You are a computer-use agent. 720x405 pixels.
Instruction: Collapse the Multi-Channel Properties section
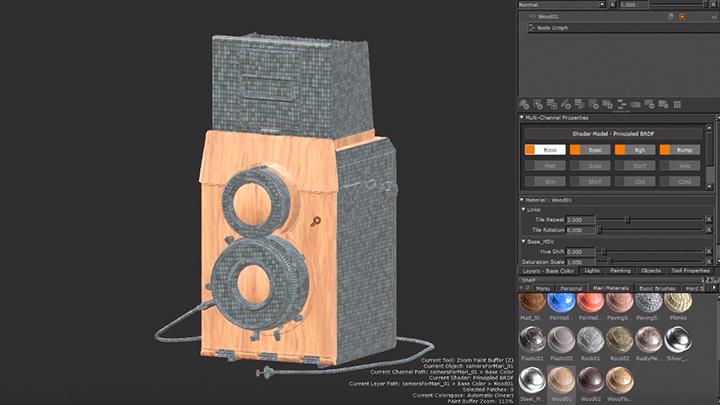point(521,118)
